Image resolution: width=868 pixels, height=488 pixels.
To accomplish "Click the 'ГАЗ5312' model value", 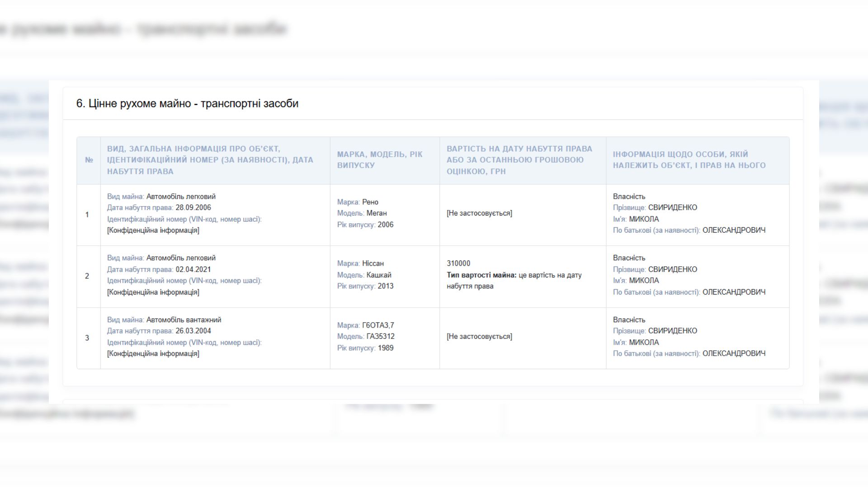I will click(x=380, y=336).
